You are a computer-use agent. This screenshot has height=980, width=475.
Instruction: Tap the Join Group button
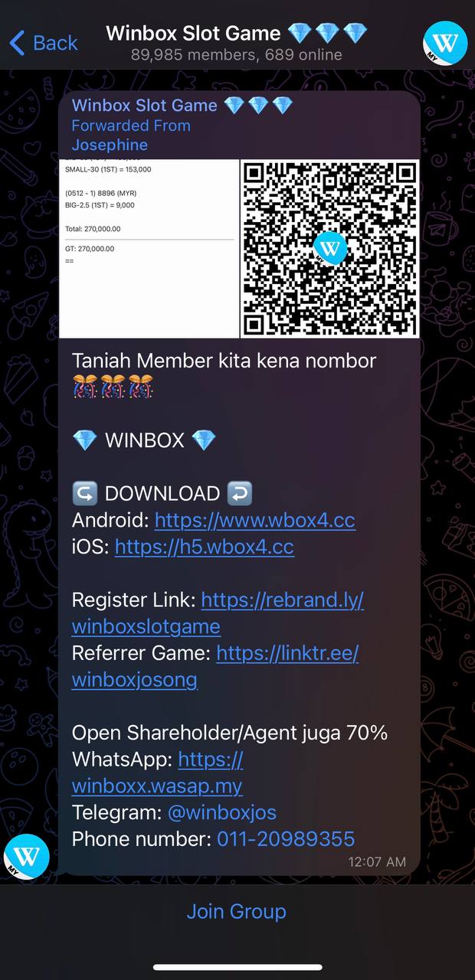pos(237,912)
